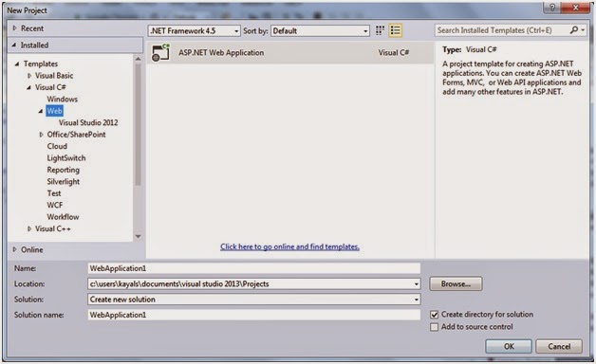
Task: Select the Workflow template category
Action: tap(63, 217)
